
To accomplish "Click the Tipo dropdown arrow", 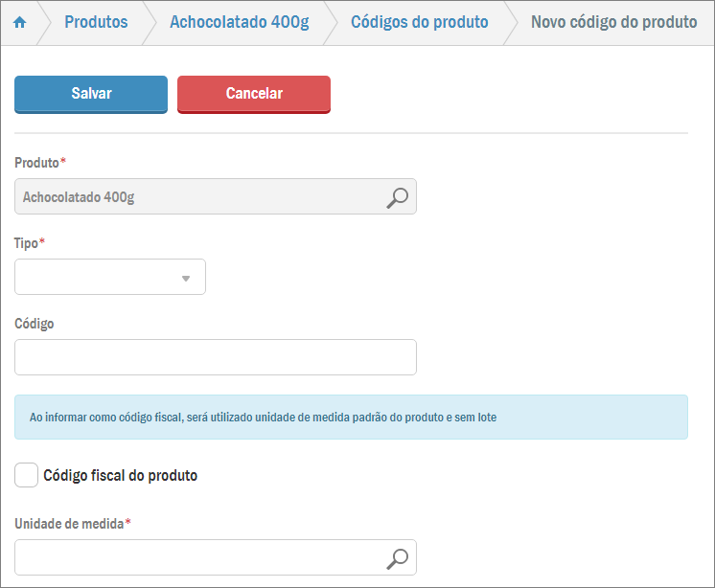I will coord(186,279).
